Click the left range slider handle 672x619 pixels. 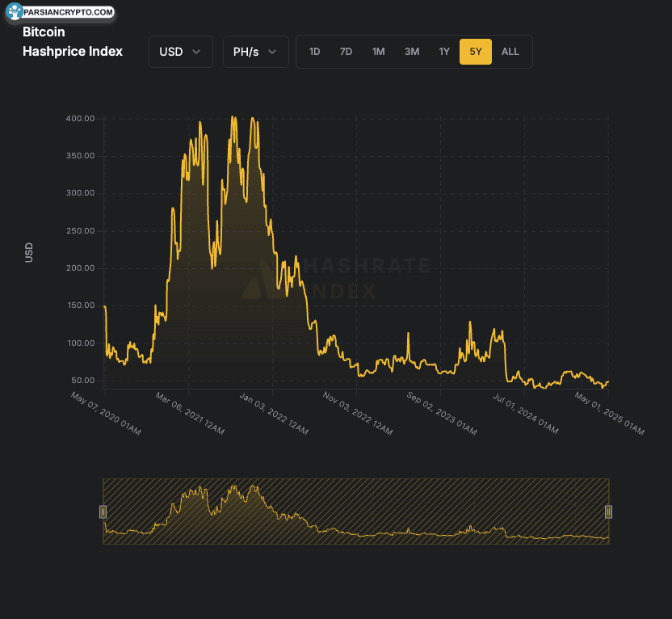(x=103, y=512)
